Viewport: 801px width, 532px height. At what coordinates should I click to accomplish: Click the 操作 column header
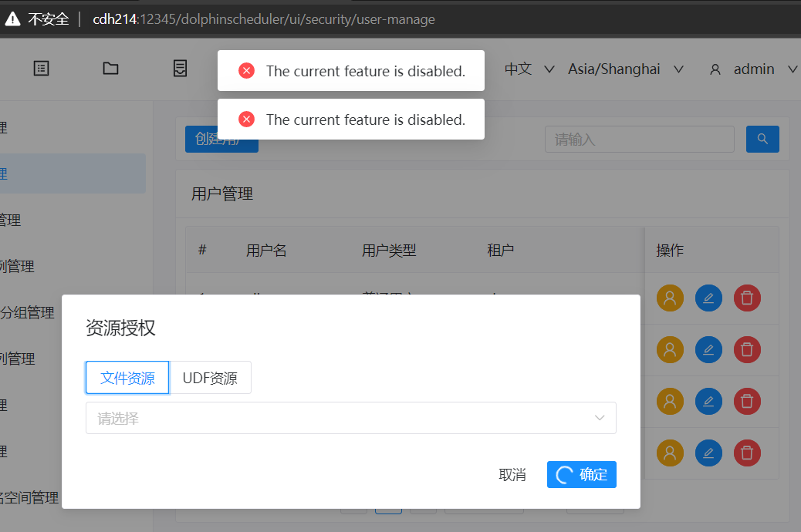(x=669, y=250)
